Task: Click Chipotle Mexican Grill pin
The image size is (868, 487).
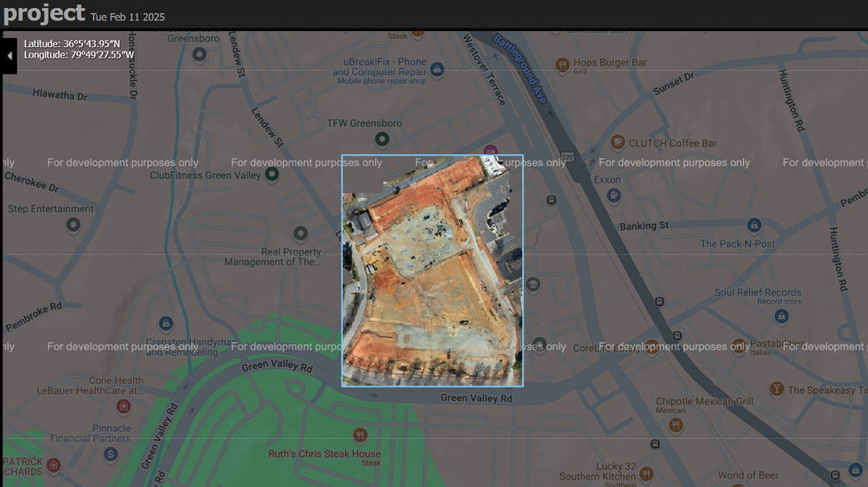Action: click(x=676, y=425)
